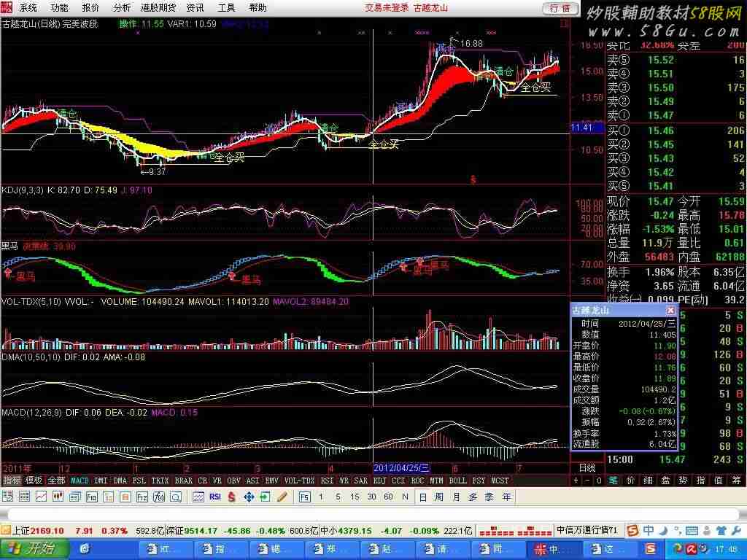Select the 60-minute period

388,497
